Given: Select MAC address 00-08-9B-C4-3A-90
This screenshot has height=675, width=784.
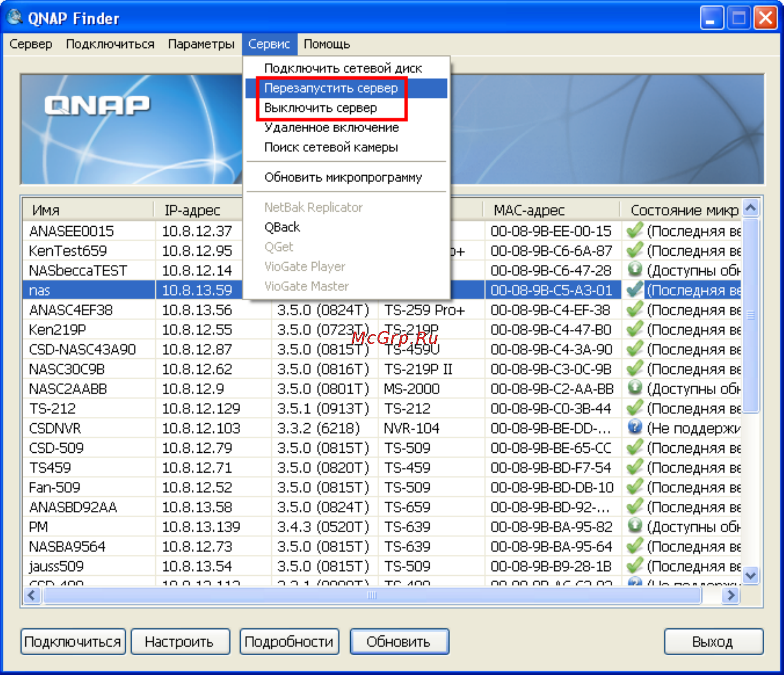Looking at the screenshot, I should pos(551,350).
